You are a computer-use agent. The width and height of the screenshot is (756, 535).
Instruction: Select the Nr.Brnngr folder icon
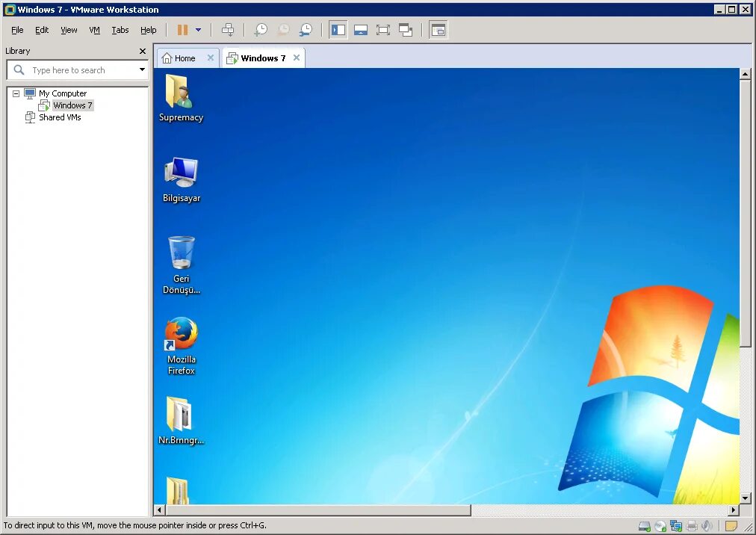181,421
